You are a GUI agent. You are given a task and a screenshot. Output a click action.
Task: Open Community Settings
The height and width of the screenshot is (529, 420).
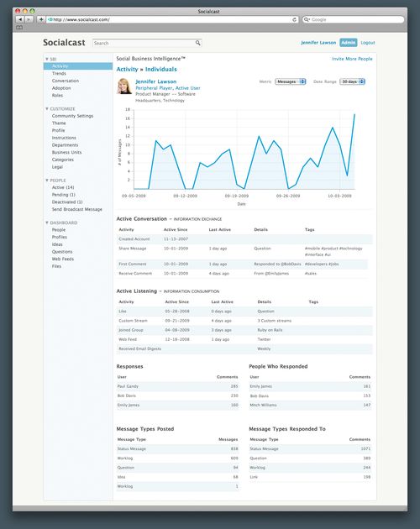pyautogui.click(x=72, y=116)
